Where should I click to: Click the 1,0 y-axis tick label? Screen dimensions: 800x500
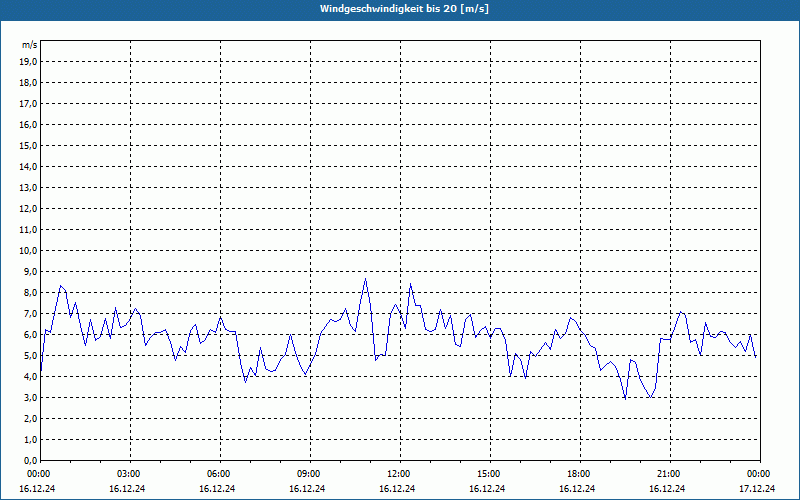(x=30, y=440)
